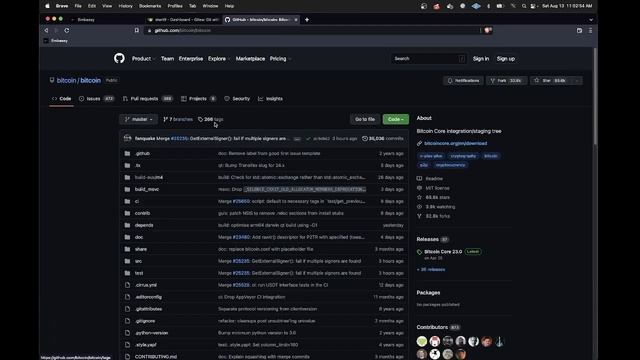The width and height of the screenshot is (640, 360).
Task: Click the cryptography topic tag
Action: 463,156
